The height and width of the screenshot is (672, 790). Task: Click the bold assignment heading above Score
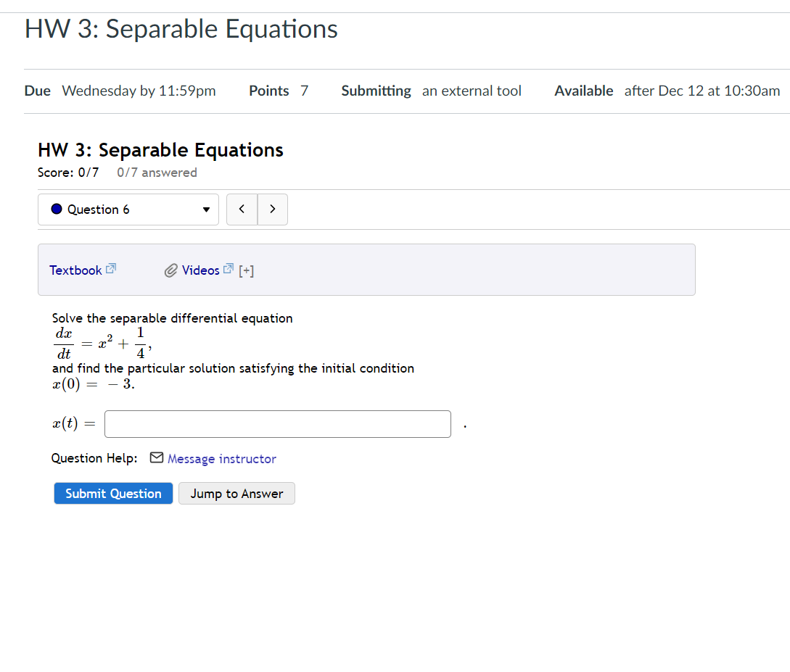point(160,150)
